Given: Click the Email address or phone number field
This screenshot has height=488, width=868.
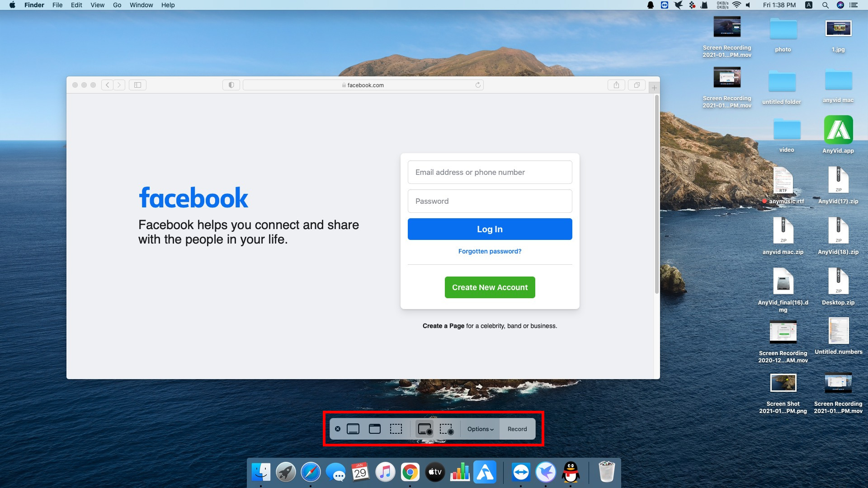Looking at the screenshot, I should coord(490,172).
